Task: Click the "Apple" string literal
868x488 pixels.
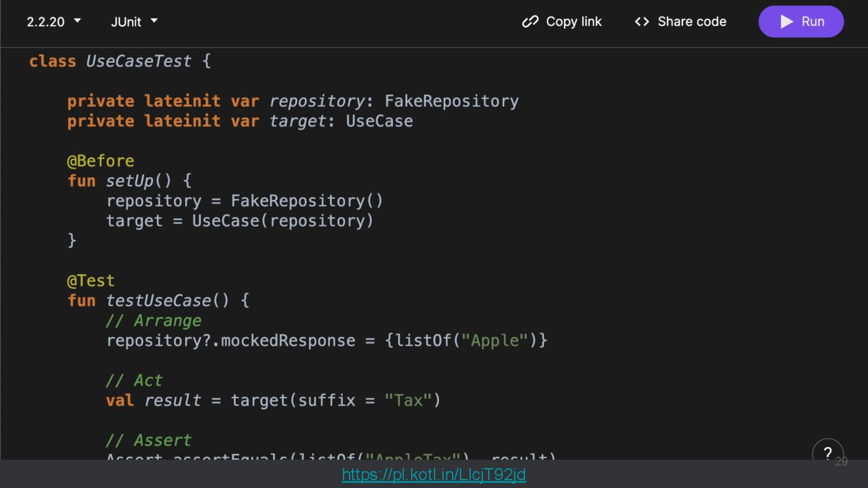Action: [x=494, y=340]
